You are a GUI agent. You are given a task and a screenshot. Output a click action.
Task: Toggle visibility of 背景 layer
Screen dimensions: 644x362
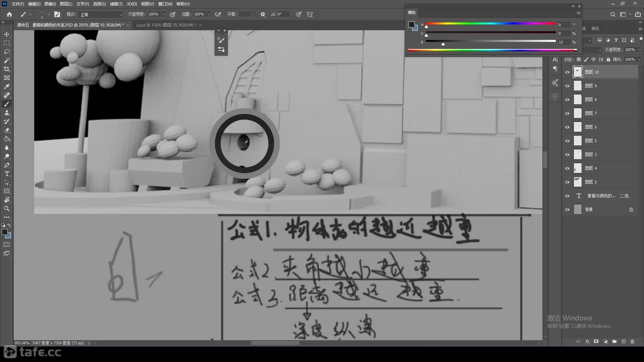(567, 209)
